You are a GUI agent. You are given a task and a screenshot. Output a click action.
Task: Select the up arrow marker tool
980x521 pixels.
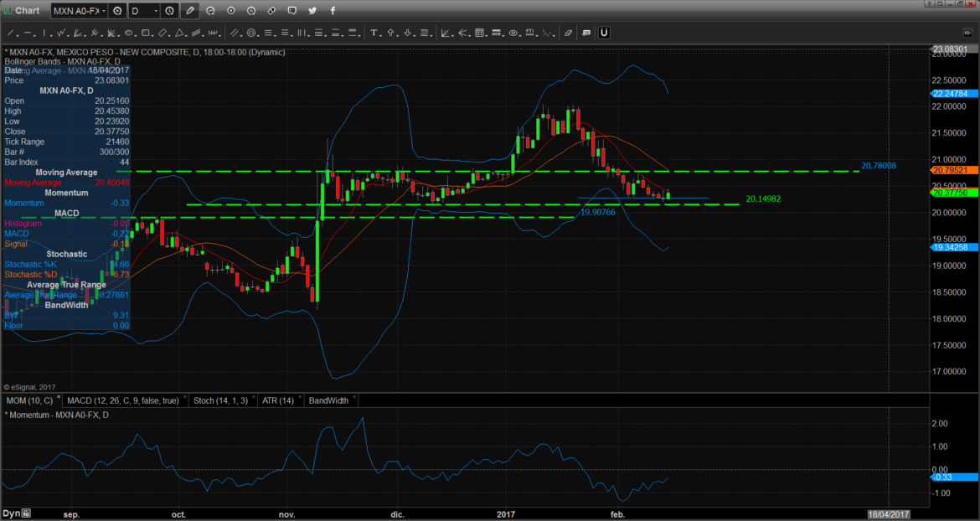390,33
